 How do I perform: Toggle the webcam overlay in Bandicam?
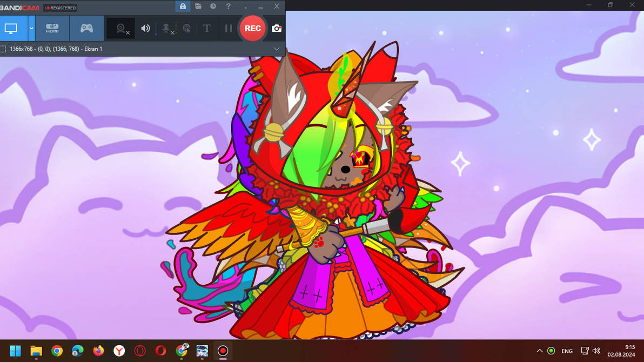(x=121, y=28)
